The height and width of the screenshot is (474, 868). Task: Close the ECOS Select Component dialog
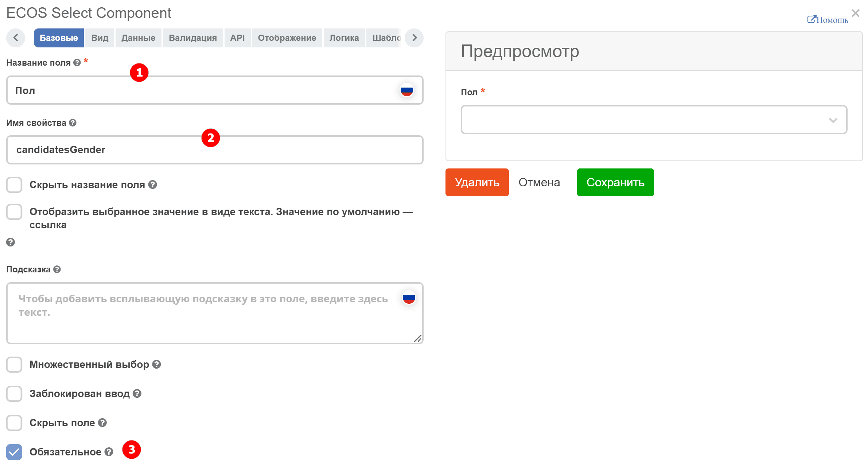[856, 13]
